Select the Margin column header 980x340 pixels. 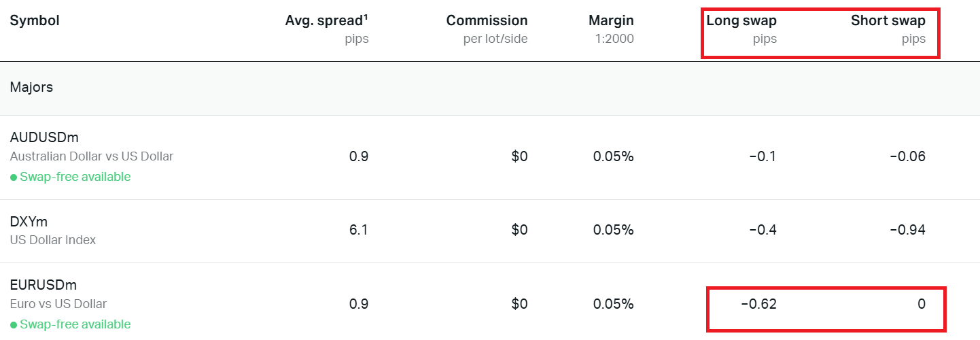pos(611,20)
